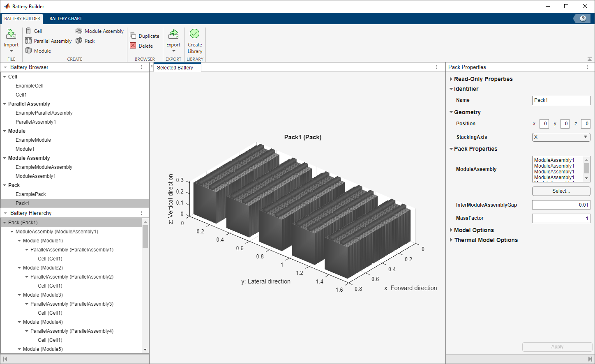Create a new Cell
Image resolution: width=595 pixels, height=364 pixels.
[34, 31]
